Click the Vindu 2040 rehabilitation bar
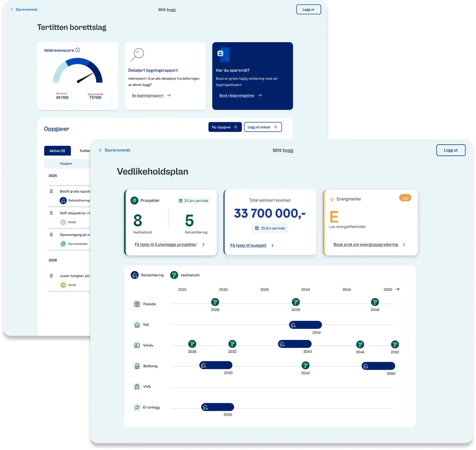Viewport: 476px width, 450px height. pyautogui.click(x=295, y=344)
